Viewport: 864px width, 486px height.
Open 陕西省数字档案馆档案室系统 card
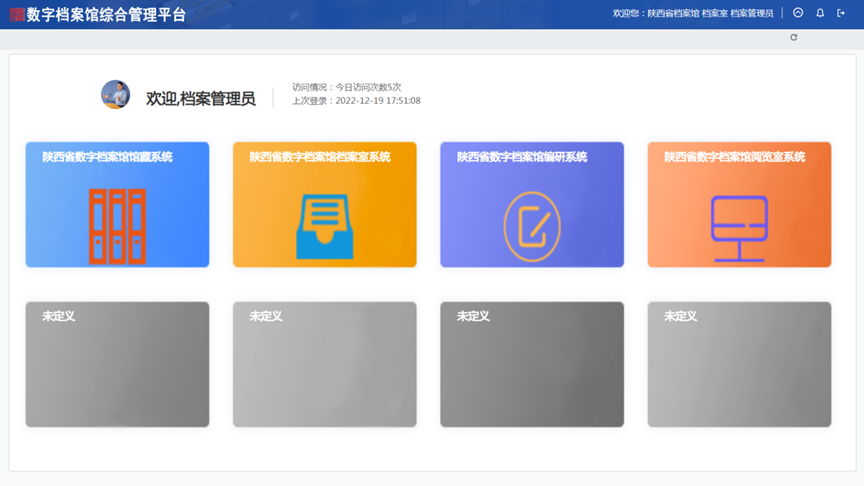coord(325,204)
